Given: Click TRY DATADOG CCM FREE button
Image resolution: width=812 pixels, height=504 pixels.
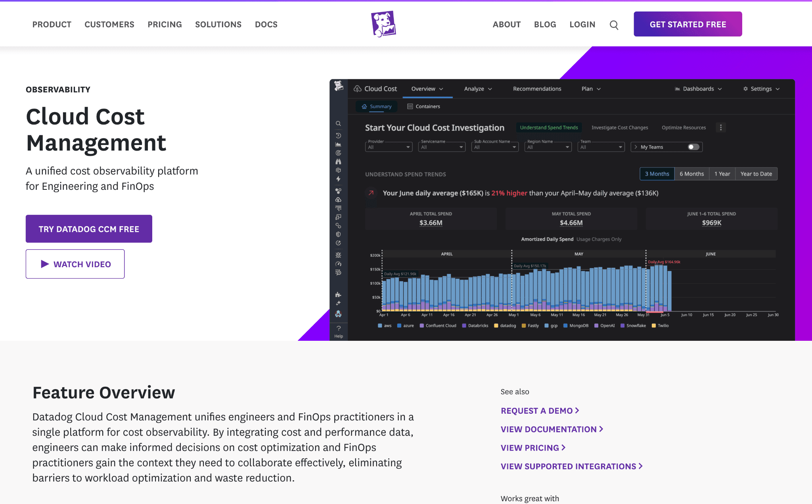Looking at the screenshot, I should 89,229.
